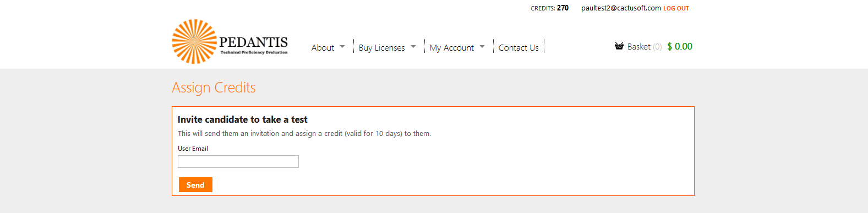Click the credits count 270

[x=563, y=8]
